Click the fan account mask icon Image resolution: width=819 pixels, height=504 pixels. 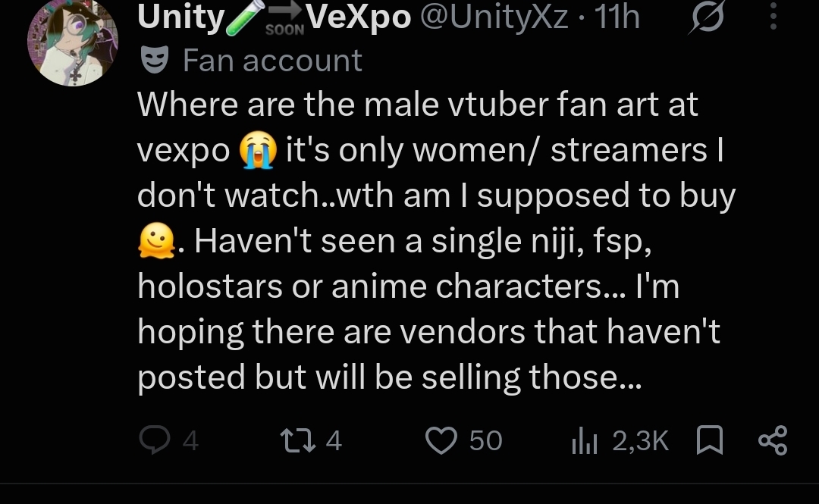coord(155,60)
